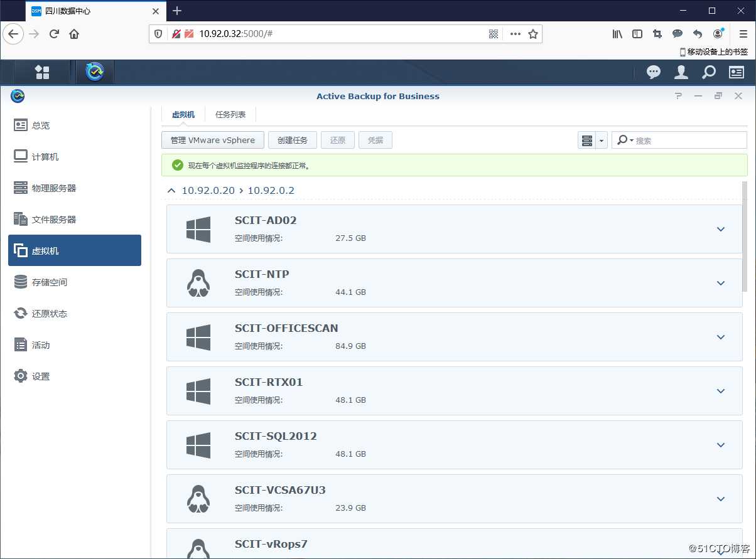The height and width of the screenshot is (559, 756).
Task: Click Windows icon of SCIT-AD02
Action: [x=198, y=230]
